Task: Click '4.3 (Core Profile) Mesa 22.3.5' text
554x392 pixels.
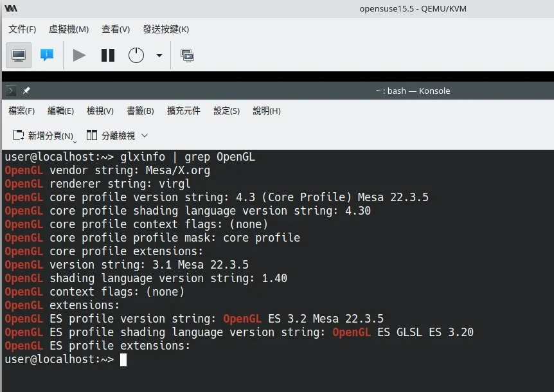Action: tap(332, 197)
